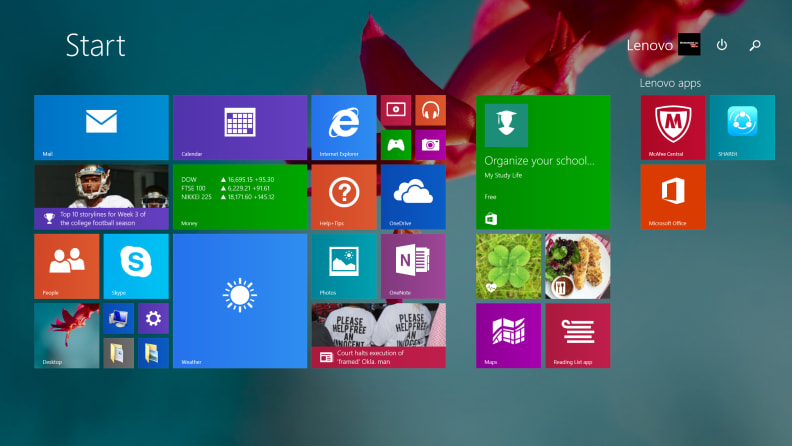Viewport: 792px width, 446px height.
Task: Open the Mail tile
Action: tap(101, 127)
